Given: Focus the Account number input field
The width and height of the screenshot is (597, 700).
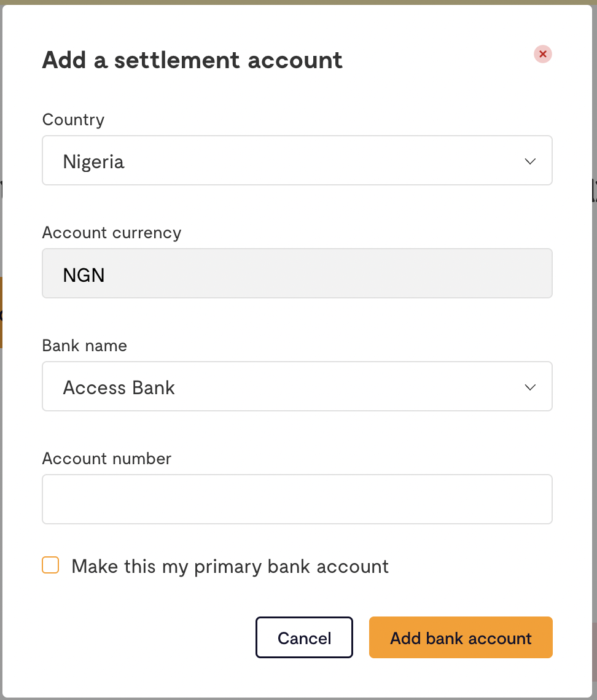Looking at the screenshot, I should coord(297,499).
